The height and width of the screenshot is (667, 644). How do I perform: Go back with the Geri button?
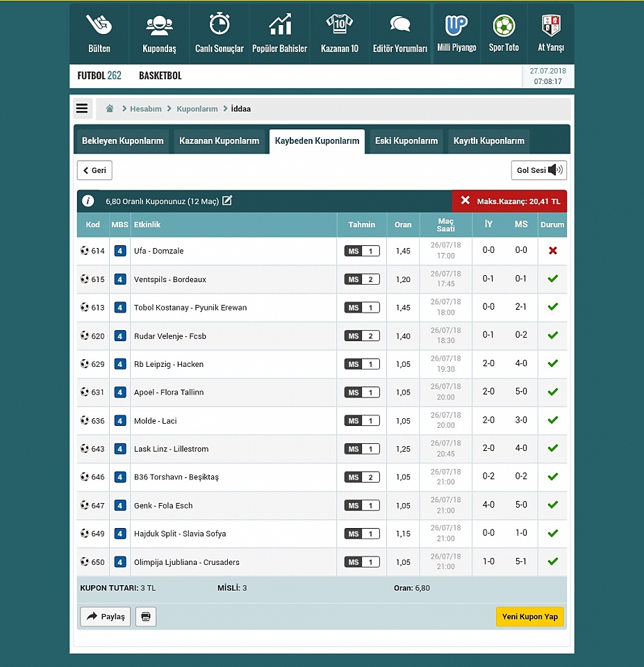click(x=94, y=170)
